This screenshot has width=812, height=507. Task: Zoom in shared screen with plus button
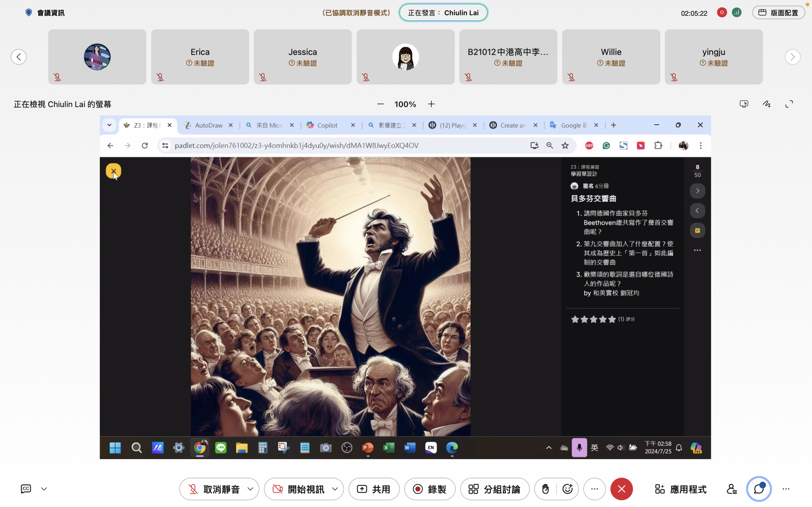pos(431,104)
